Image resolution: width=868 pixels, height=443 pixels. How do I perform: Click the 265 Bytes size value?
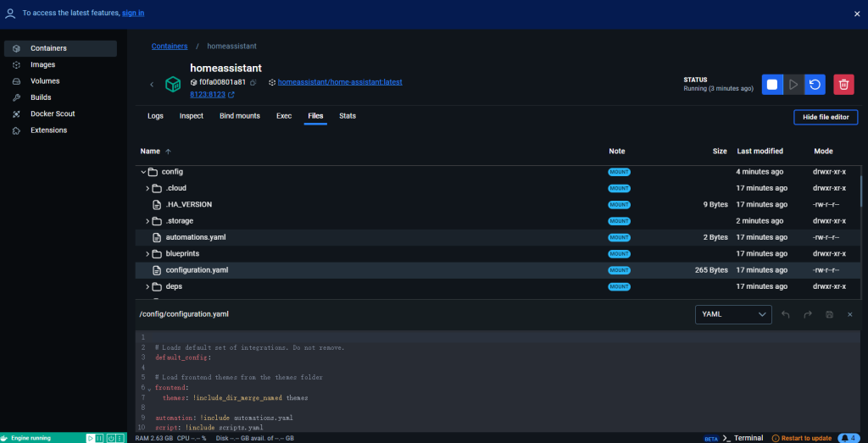[711, 270]
